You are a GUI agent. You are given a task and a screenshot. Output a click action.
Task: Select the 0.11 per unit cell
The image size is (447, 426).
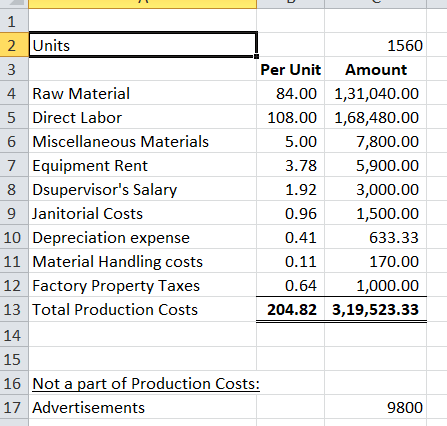pos(290,261)
